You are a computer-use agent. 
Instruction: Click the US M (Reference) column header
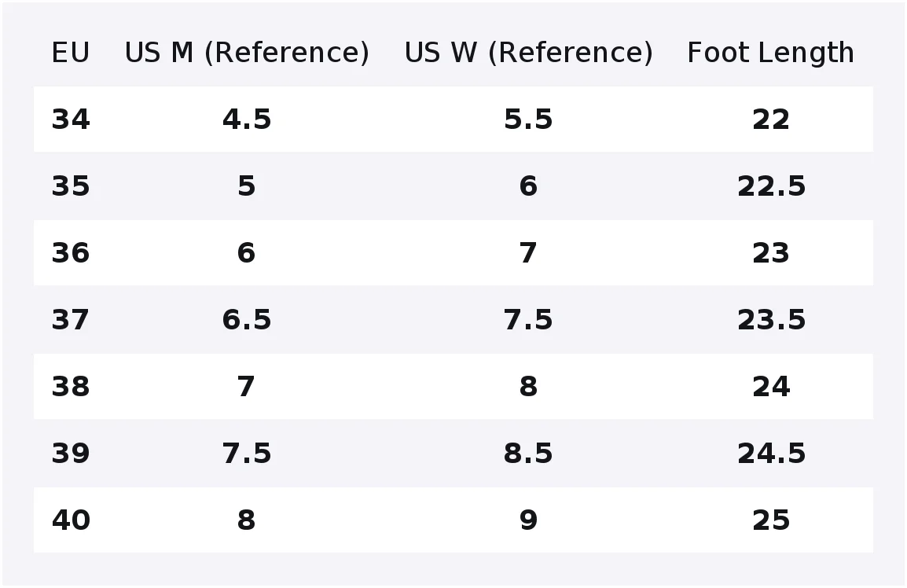(x=247, y=53)
